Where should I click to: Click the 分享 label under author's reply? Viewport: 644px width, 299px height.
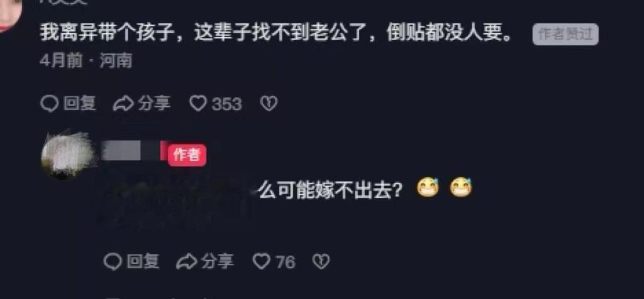217,262
